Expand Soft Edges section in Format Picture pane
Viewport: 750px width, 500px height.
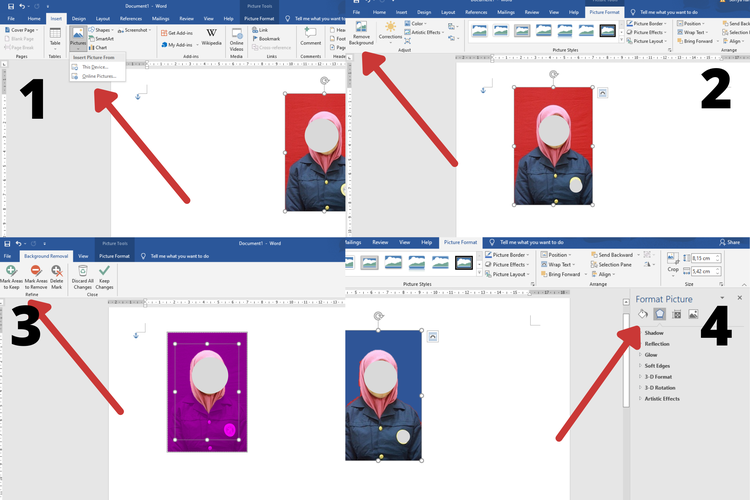pyautogui.click(x=655, y=366)
